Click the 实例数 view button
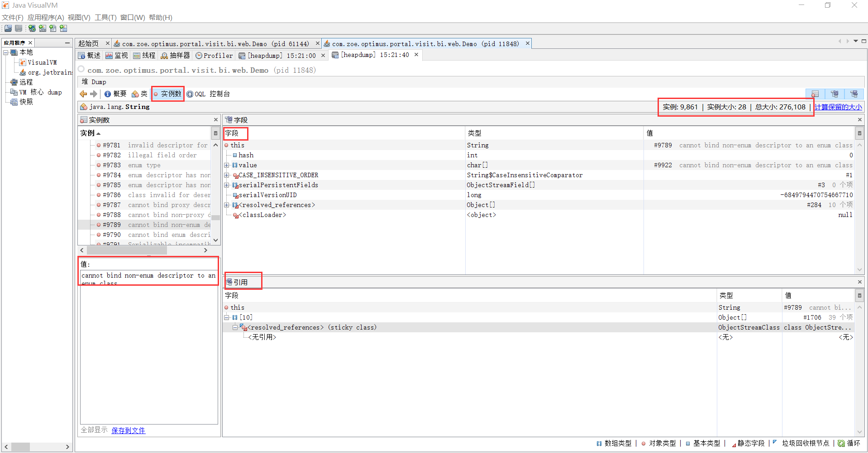This screenshot has height=453, width=868. tap(168, 94)
